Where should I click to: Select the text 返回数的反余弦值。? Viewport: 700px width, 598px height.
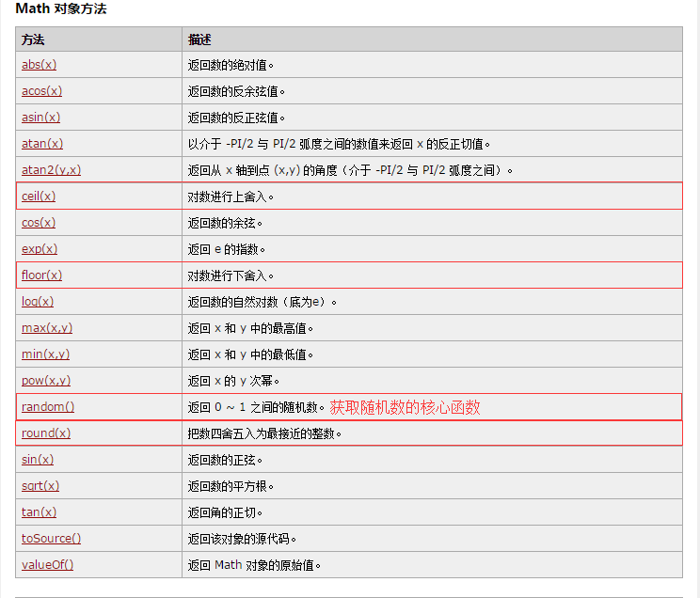click(236, 91)
